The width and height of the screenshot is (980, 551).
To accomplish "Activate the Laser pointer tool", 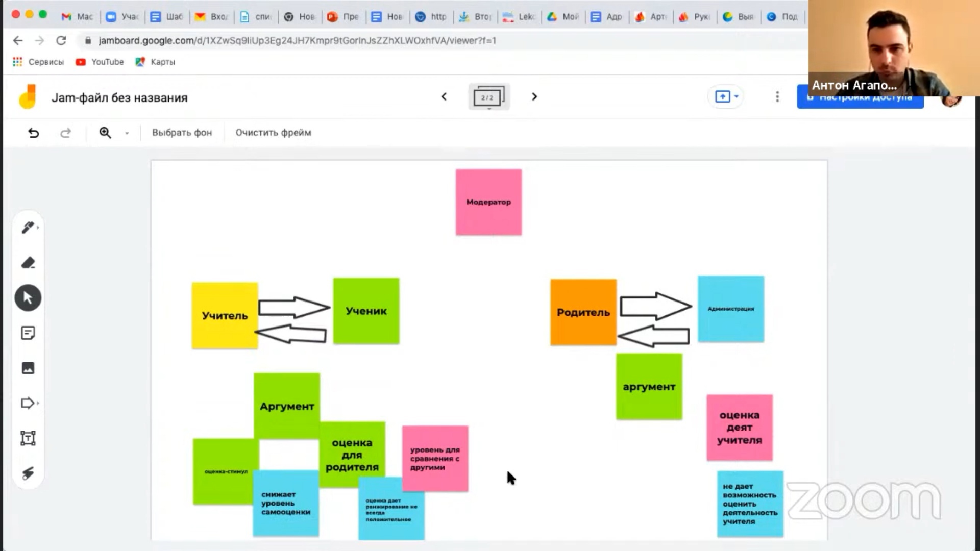I will pos(28,473).
